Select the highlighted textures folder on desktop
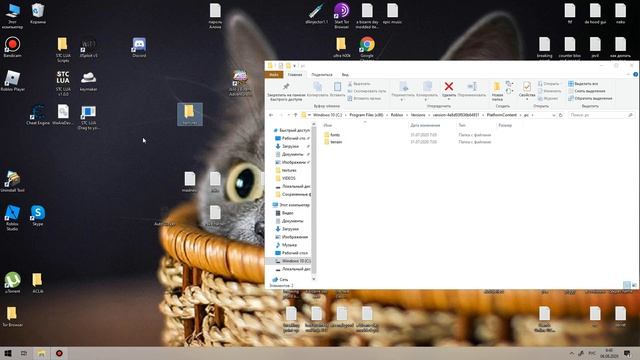The height and width of the screenshot is (360, 640). [189, 113]
